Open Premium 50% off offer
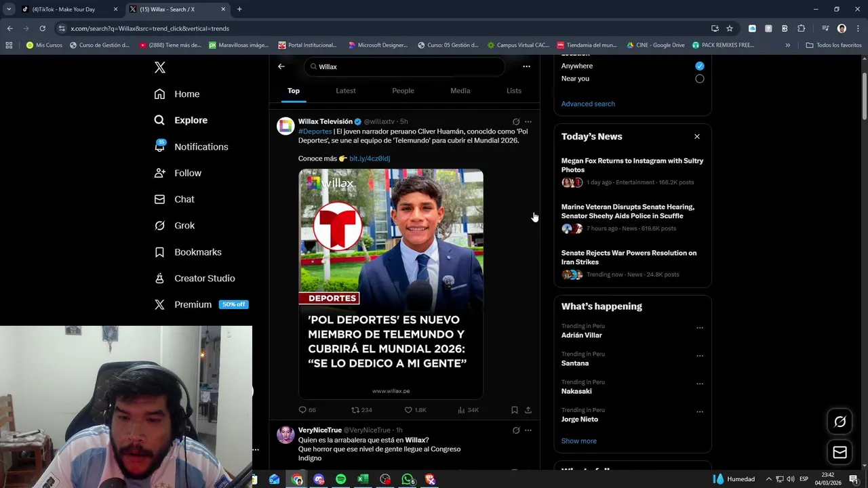Image resolution: width=868 pixels, height=488 pixels. [x=201, y=305]
